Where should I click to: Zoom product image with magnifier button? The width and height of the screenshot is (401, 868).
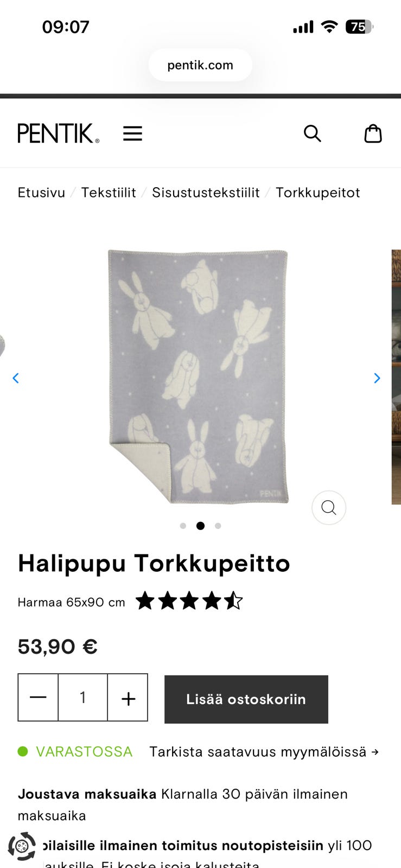point(329,508)
